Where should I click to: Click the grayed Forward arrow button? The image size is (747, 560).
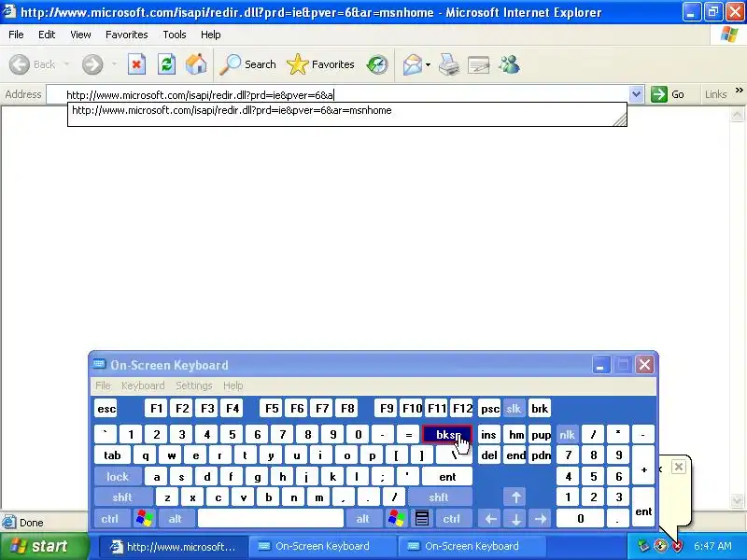pyautogui.click(x=92, y=64)
